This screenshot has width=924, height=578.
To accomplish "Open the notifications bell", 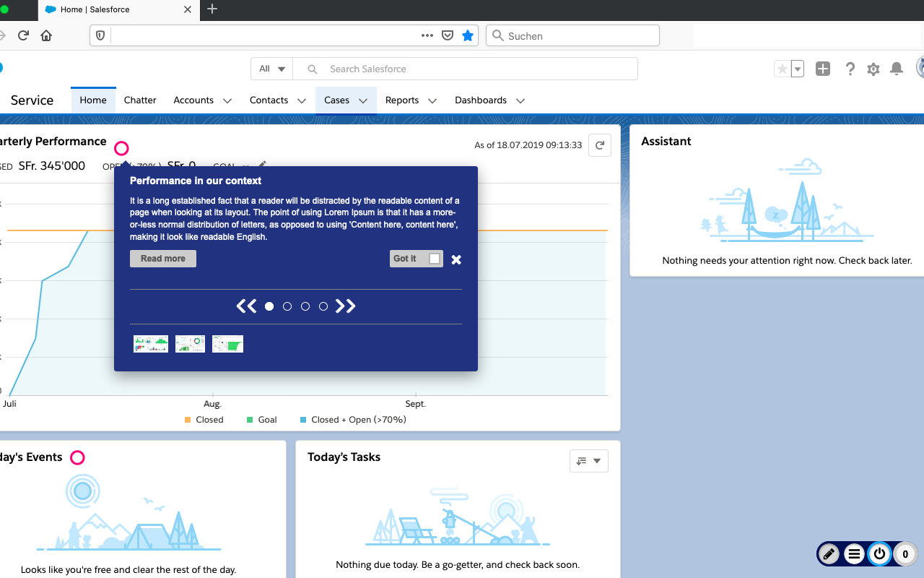I will pos(897,69).
